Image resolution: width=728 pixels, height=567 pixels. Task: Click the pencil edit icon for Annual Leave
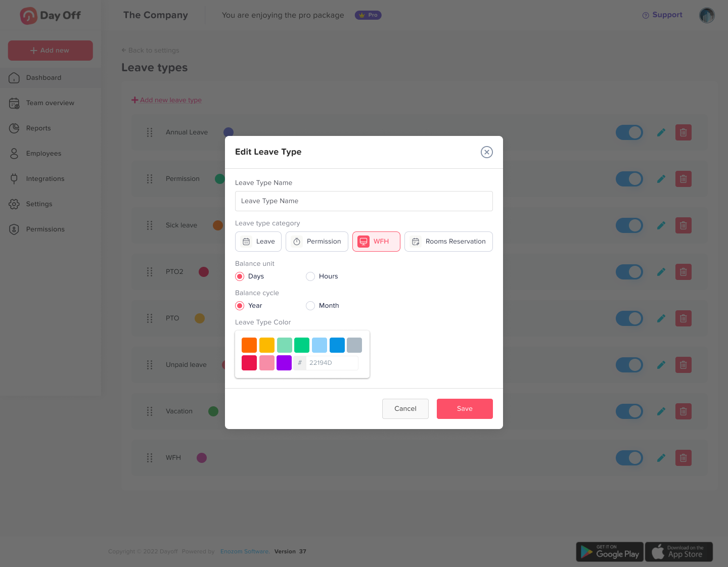[x=661, y=132]
